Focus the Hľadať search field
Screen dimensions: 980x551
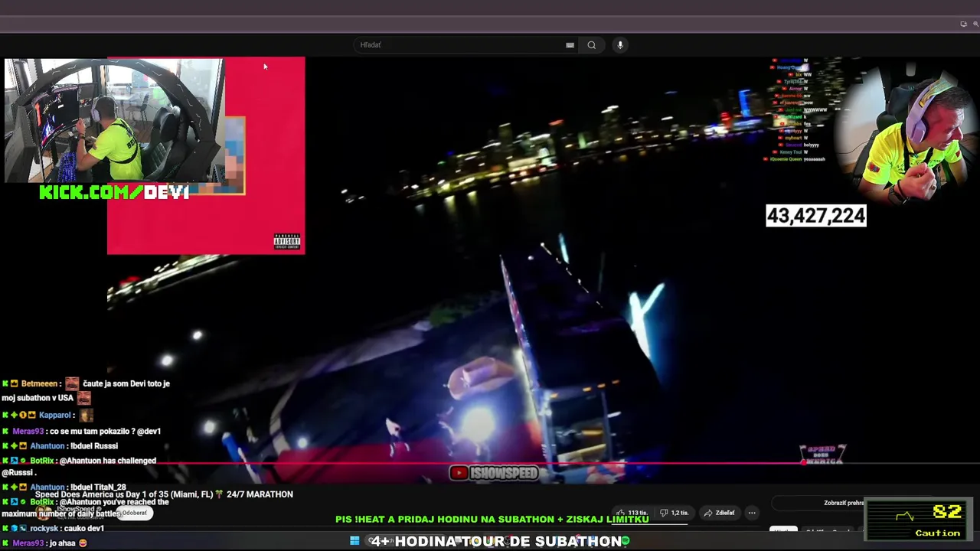point(467,45)
